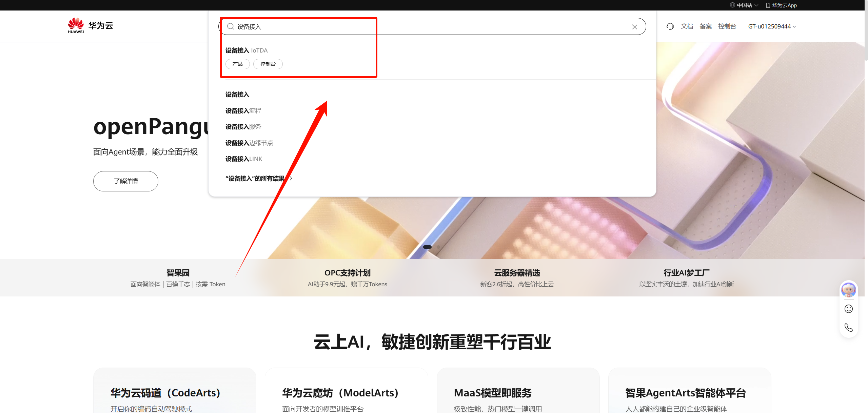The width and height of the screenshot is (868, 413).
Task: Open the MaaS模型即服务 card
Action: pyautogui.click(x=518, y=390)
